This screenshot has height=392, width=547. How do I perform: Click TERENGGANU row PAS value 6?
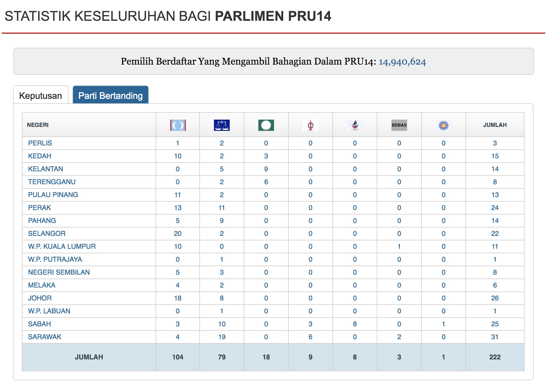[266, 182]
